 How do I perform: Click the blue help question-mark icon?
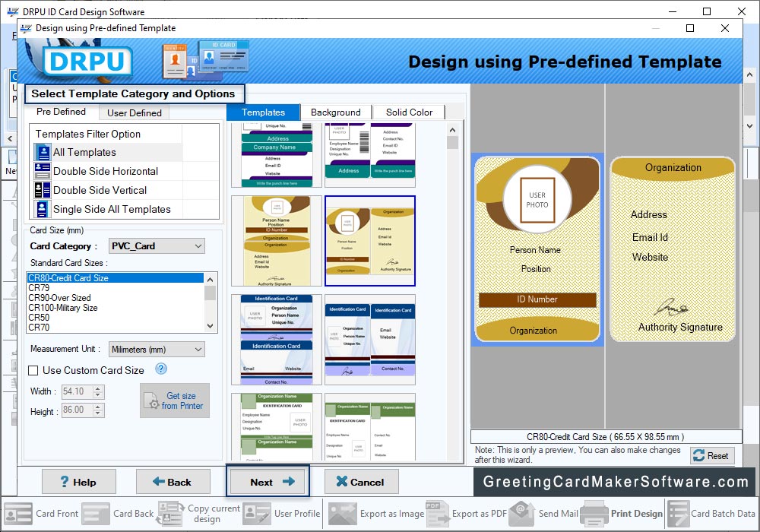[x=161, y=369]
